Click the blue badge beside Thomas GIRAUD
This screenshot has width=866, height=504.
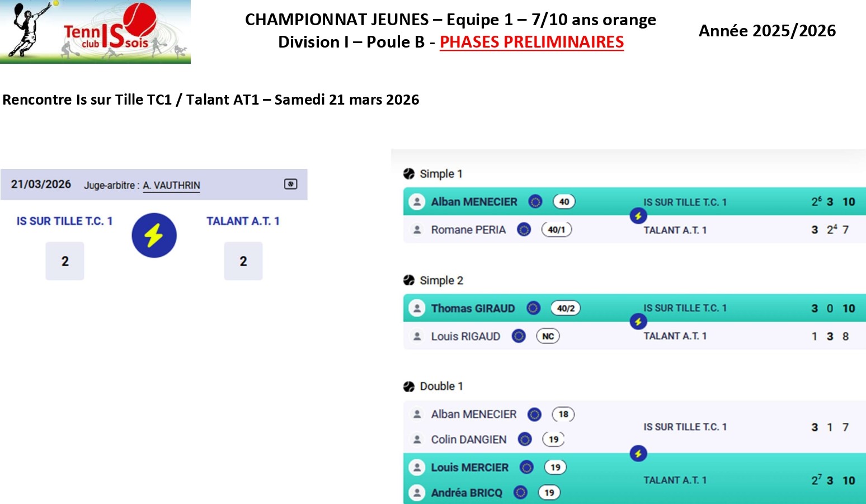pos(534,308)
